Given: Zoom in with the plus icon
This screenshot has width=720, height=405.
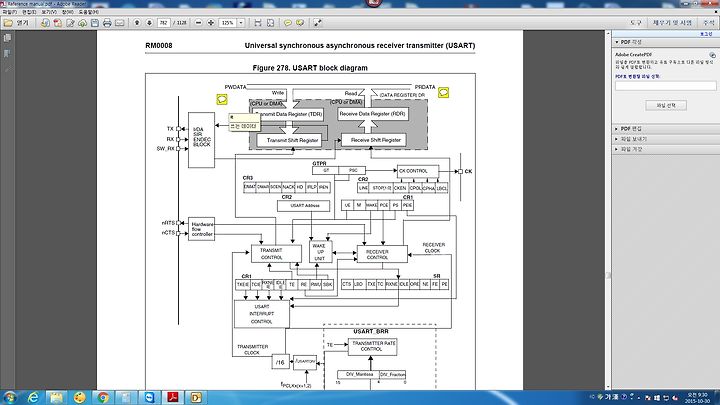Looking at the screenshot, I should coord(211,22).
